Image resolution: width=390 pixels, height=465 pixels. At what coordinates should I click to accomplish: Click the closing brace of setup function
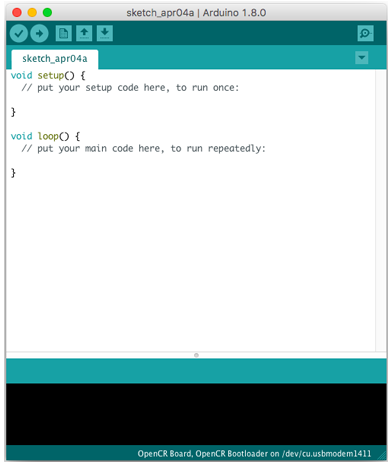(13, 112)
